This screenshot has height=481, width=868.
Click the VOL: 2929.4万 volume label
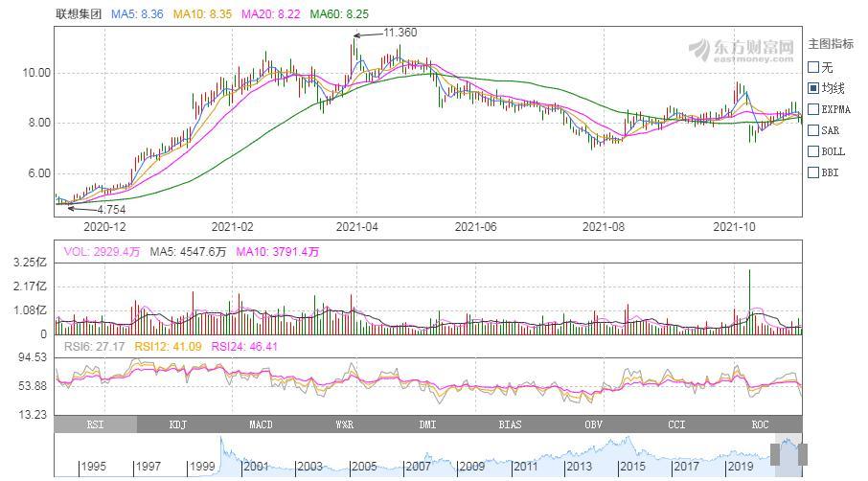coord(102,252)
